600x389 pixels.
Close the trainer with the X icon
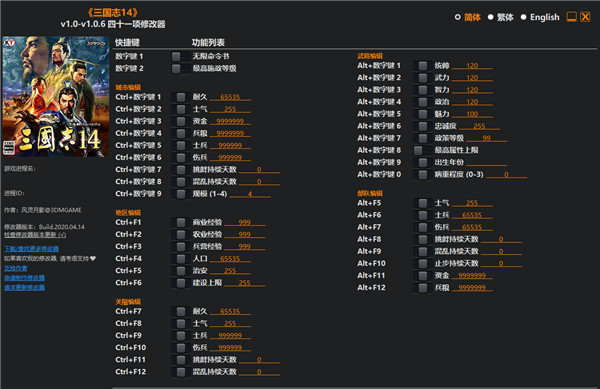point(585,17)
